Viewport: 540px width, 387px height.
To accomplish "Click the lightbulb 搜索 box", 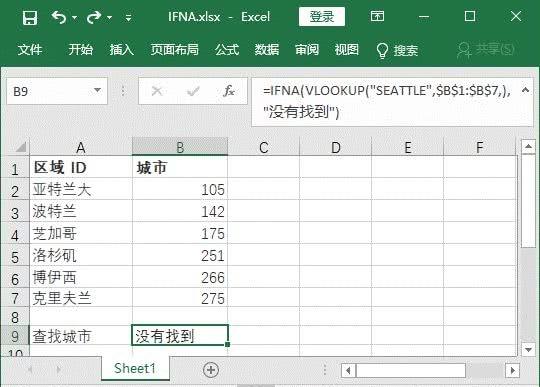I will pos(397,51).
